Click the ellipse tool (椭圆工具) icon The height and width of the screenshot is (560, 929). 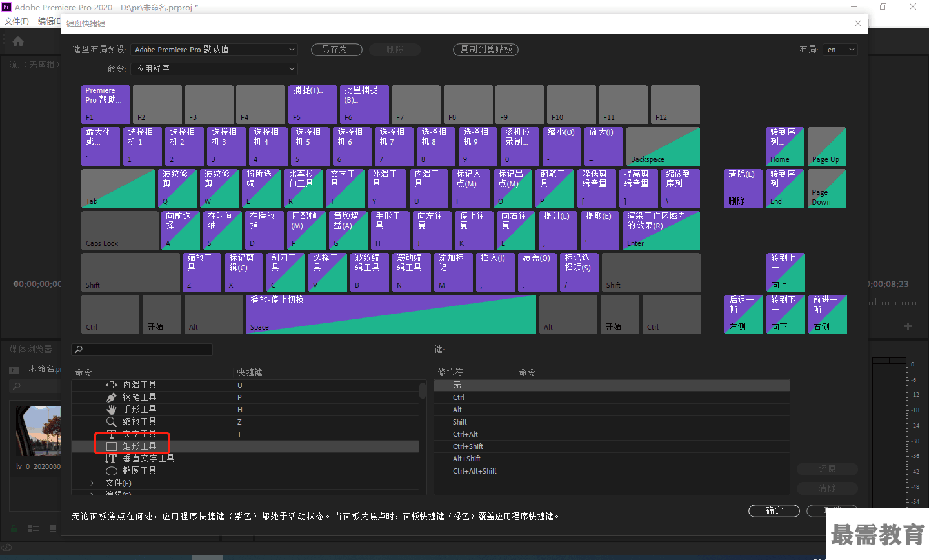point(112,470)
